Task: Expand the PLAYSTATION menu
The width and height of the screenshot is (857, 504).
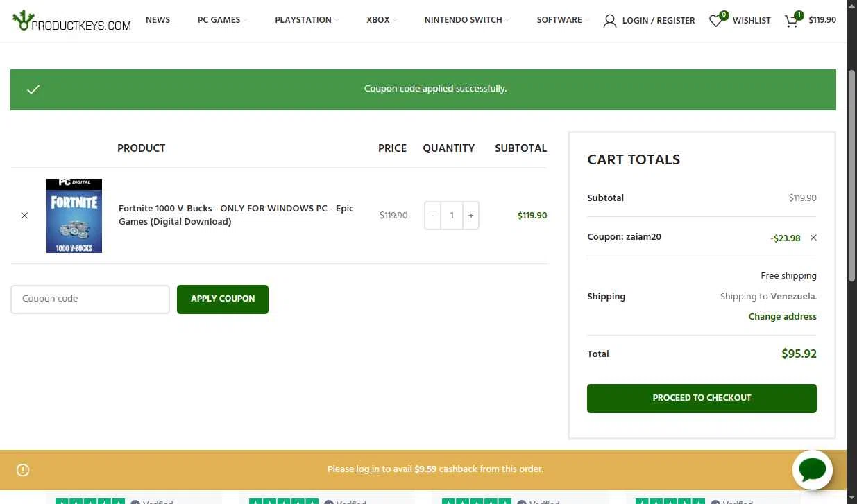Action: (x=307, y=20)
